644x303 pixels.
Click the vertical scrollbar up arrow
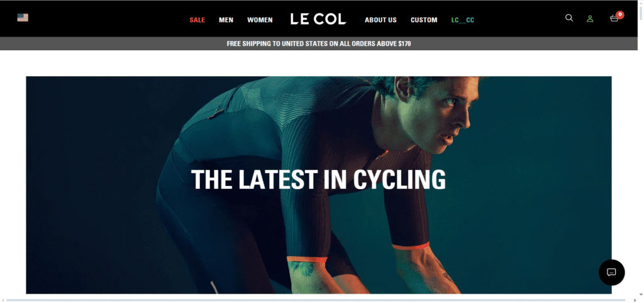point(641,3)
